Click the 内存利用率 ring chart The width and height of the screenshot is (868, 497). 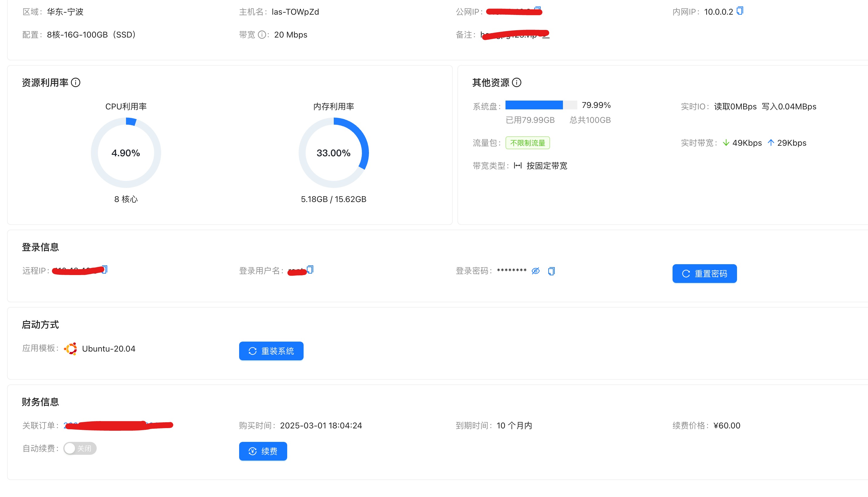click(x=333, y=153)
